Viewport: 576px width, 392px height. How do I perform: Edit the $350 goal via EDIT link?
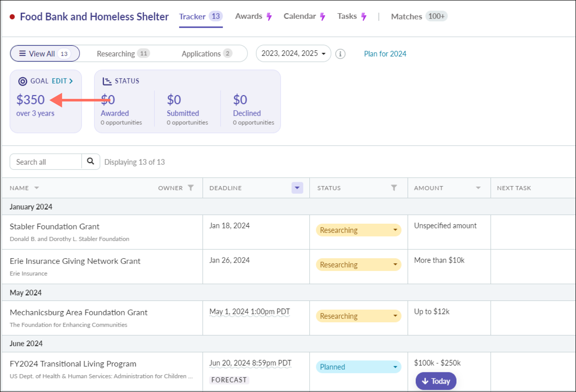coord(60,81)
